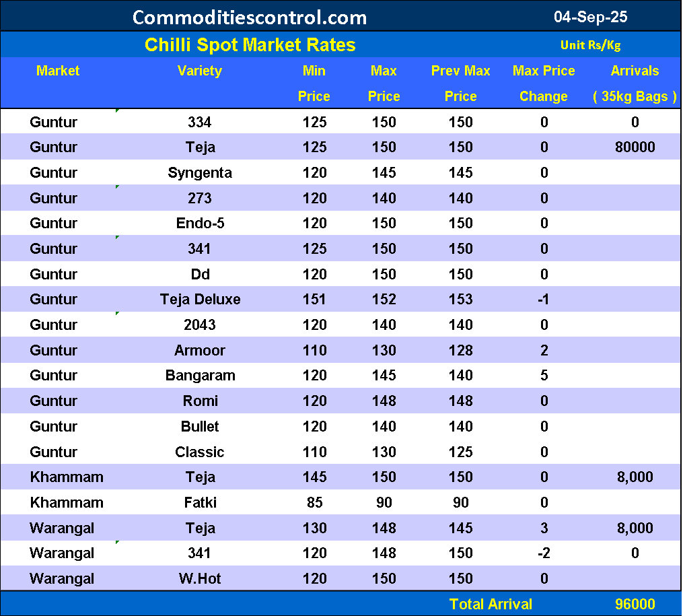Click the Commoditiescontrol.com site title
683x616 pixels.
[x=250, y=17]
